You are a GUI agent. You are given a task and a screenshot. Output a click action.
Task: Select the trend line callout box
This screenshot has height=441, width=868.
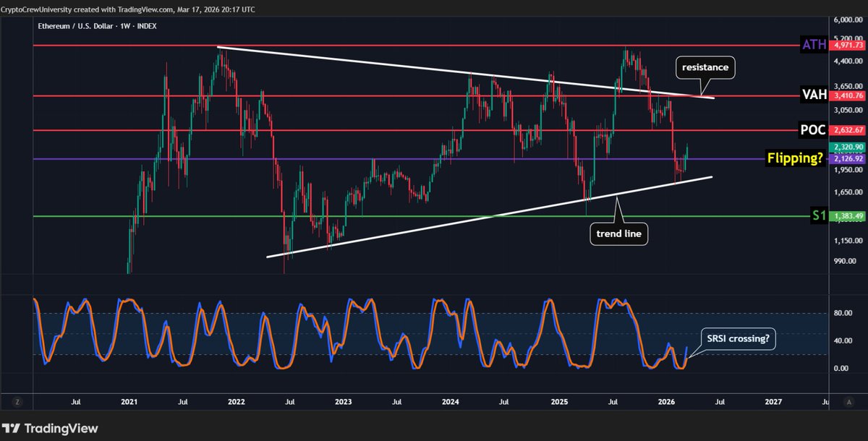pos(618,234)
